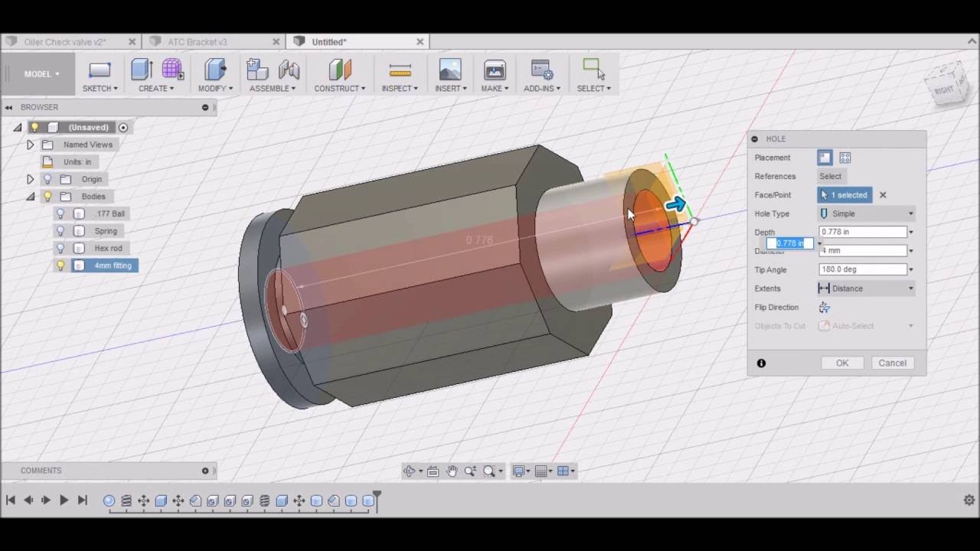Switch to ATC Bracket v3 tab
The image size is (980, 551).
click(x=198, y=42)
